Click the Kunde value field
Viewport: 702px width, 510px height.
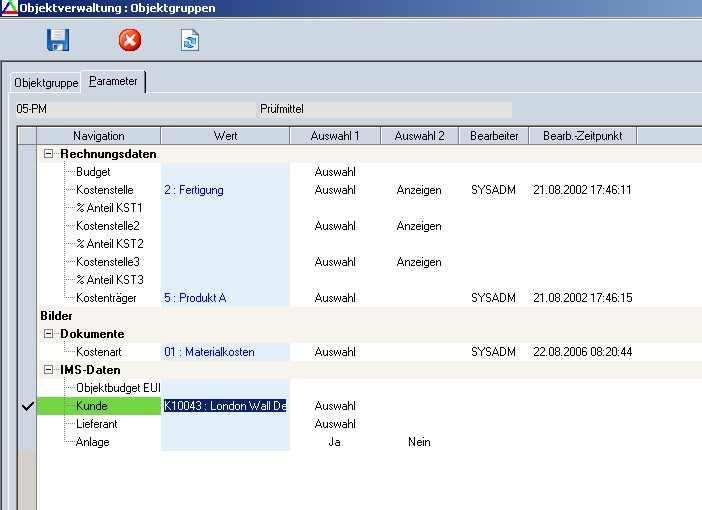click(x=225, y=406)
